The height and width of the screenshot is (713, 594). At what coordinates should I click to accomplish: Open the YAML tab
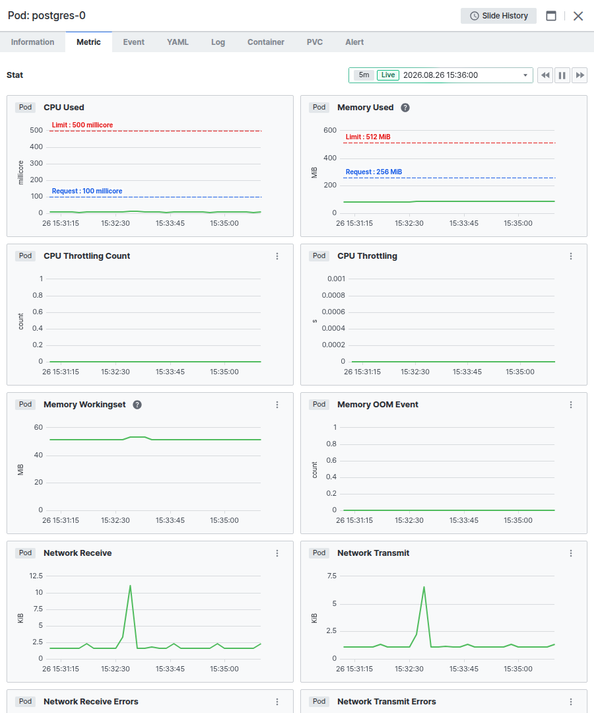coord(177,42)
